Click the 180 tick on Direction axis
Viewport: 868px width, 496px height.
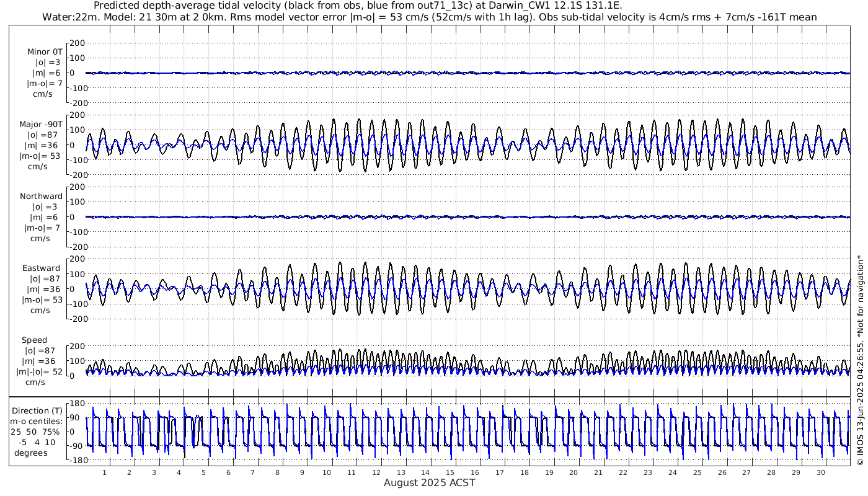click(76, 403)
